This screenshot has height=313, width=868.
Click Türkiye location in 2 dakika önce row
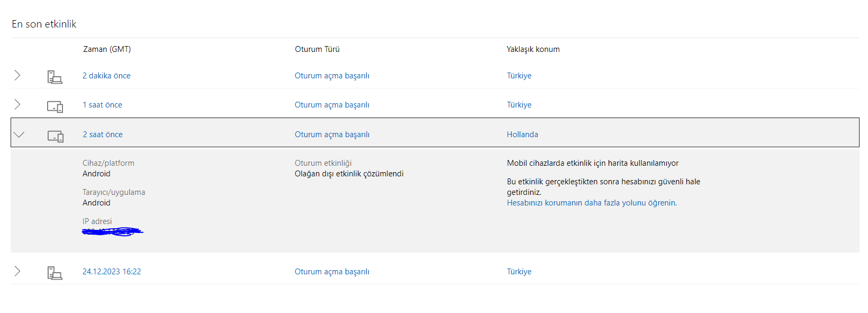click(x=519, y=76)
